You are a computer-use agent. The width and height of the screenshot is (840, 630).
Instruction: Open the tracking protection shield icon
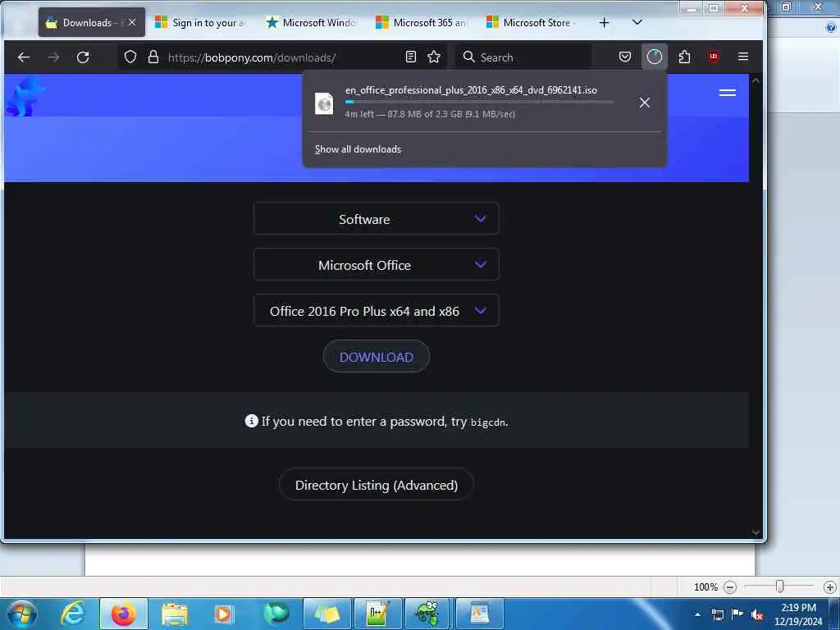click(130, 57)
